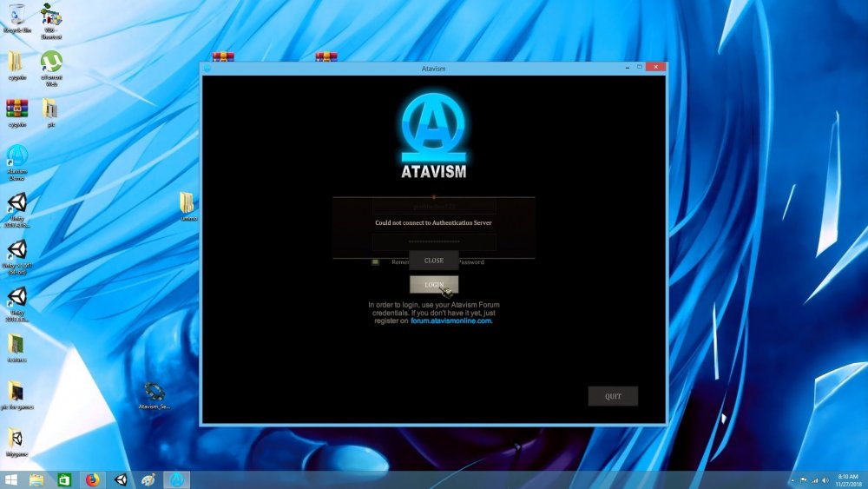Click the QUIT button
Image resolution: width=868 pixels, height=489 pixels.
(x=613, y=397)
